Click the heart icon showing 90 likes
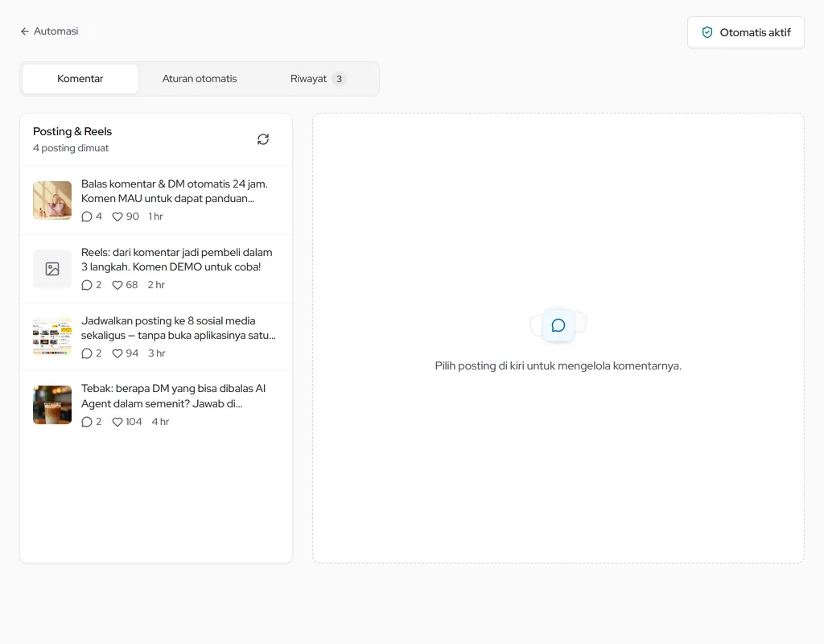This screenshot has width=824, height=644. click(117, 217)
